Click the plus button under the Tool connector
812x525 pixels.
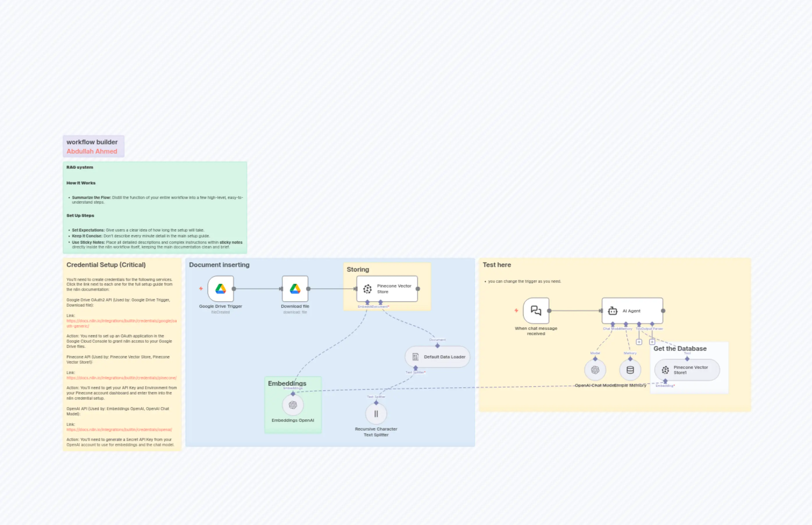[x=639, y=342]
